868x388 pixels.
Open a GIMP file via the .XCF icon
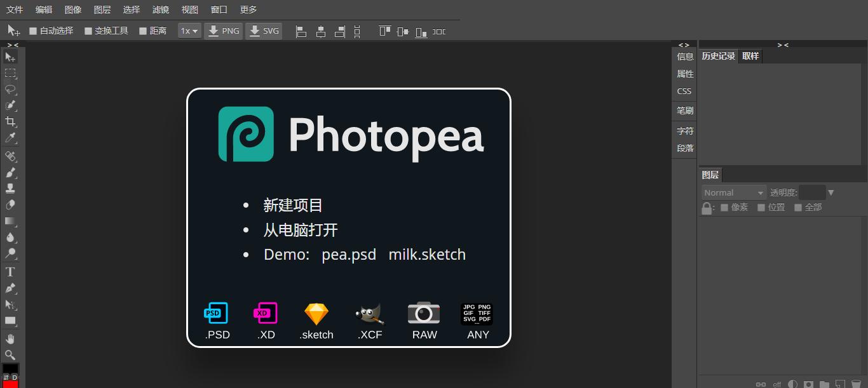click(369, 313)
